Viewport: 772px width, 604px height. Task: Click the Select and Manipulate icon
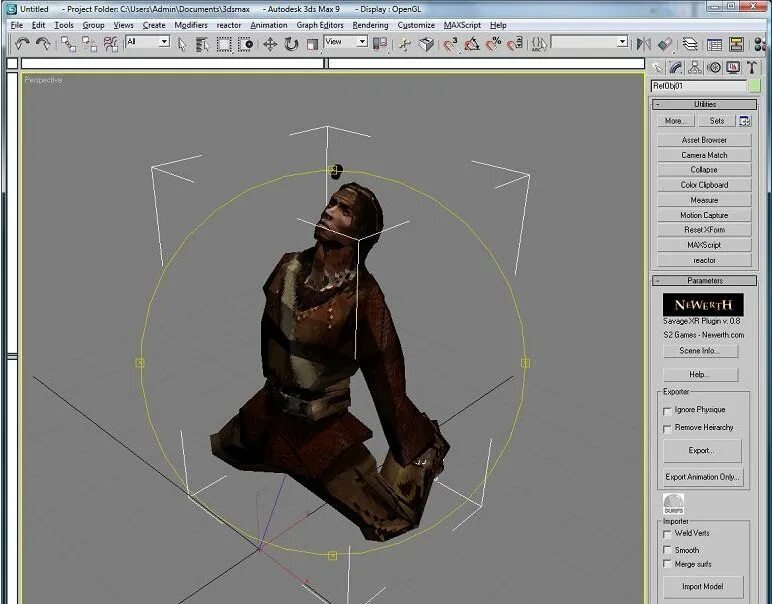(405, 44)
